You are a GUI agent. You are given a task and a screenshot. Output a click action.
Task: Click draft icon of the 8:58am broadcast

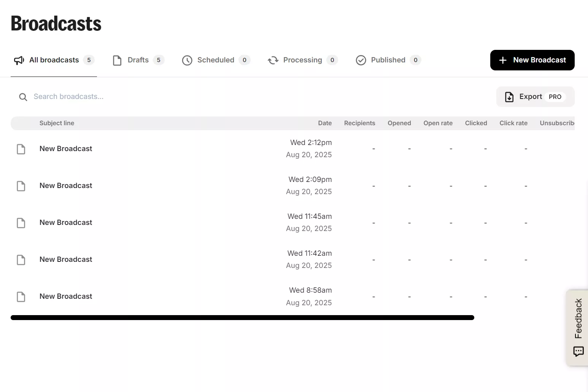21,297
